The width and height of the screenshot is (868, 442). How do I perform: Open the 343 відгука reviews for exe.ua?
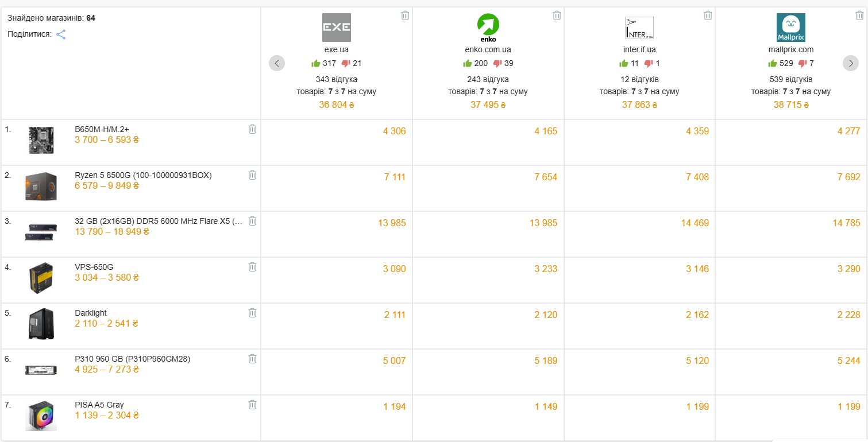[336, 79]
